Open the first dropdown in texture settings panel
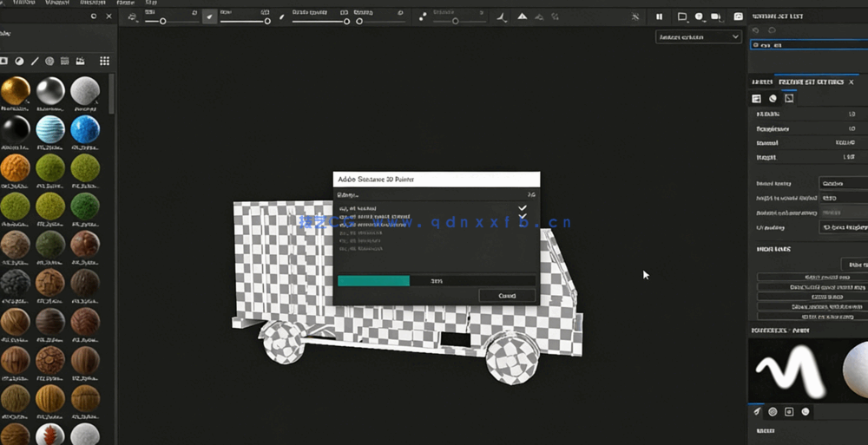 pyautogui.click(x=843, y=183)
